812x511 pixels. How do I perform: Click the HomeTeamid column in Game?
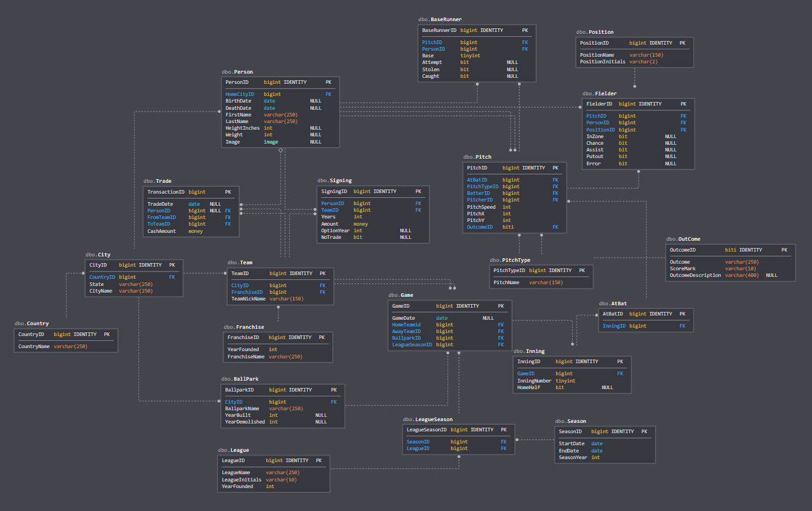(450, 325)
